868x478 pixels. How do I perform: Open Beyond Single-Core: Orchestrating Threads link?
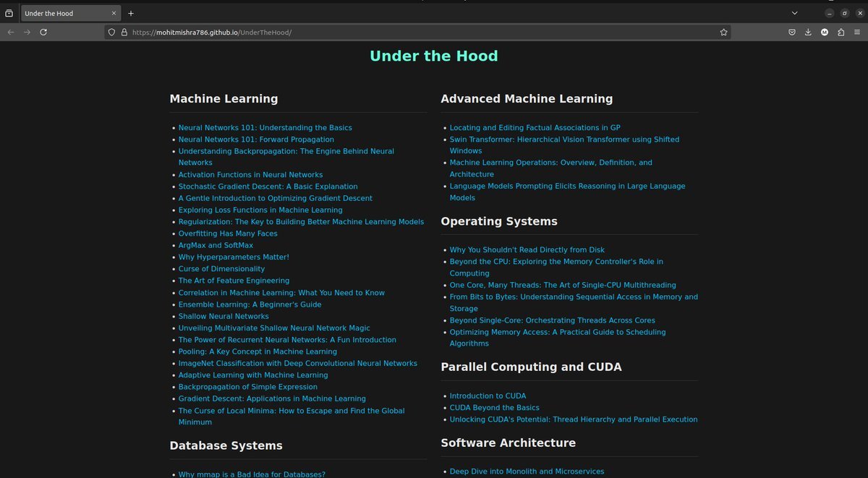553,320
